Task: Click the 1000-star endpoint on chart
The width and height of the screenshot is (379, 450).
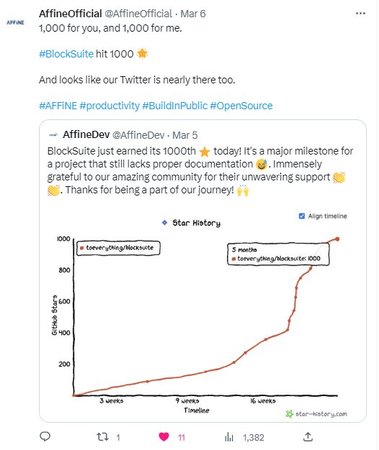Action: [337, 239]
